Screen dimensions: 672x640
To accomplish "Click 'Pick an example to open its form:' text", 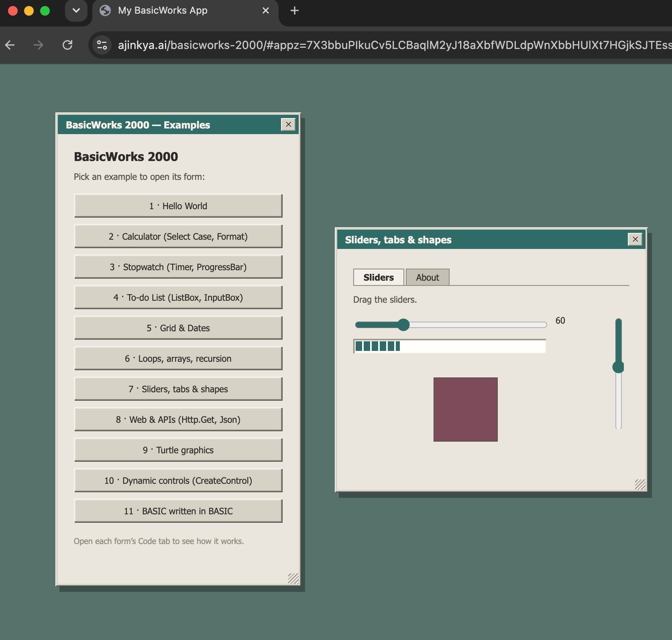I will [139, 177].
